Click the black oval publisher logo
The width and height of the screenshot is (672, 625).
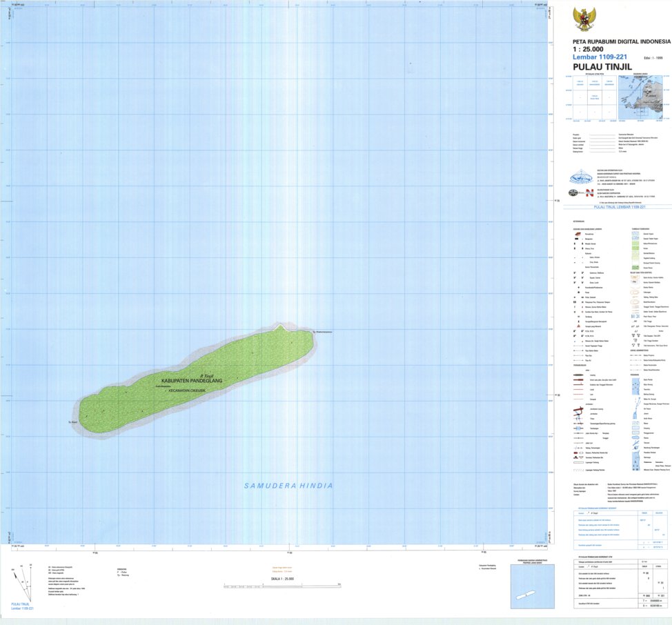pyautogui.click(x=573, y=192)
